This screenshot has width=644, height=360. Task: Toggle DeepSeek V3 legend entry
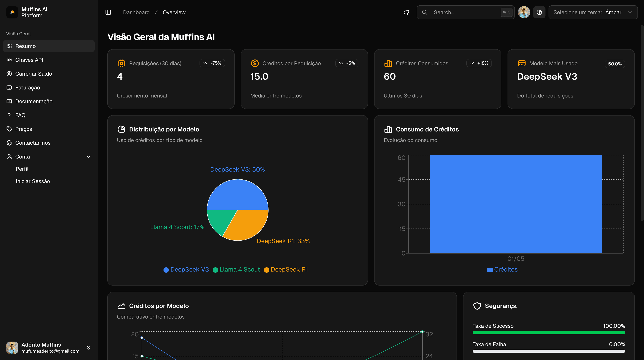[x=186, y=270]
